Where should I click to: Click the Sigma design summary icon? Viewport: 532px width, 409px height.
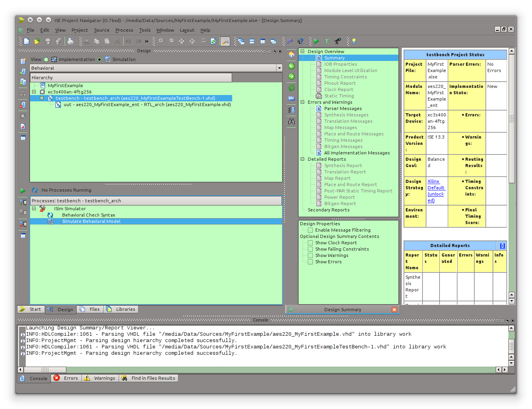(327, 41)
